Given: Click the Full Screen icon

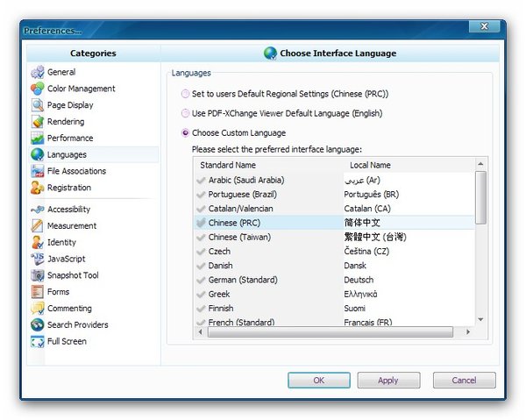Looking at the screenshot, I should coord(37,341).
